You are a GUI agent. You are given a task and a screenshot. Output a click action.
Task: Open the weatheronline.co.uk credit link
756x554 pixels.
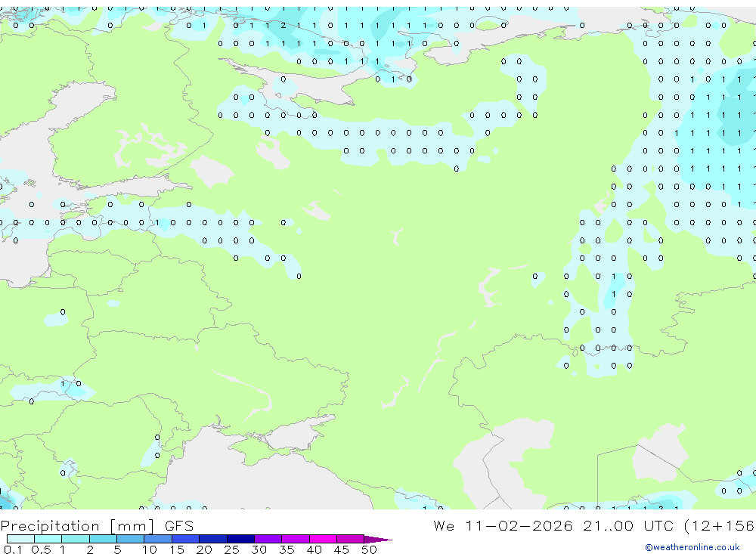692,547
